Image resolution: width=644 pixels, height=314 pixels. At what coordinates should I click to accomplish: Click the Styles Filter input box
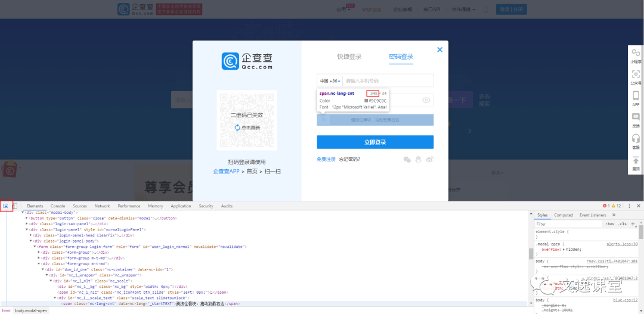568,224
